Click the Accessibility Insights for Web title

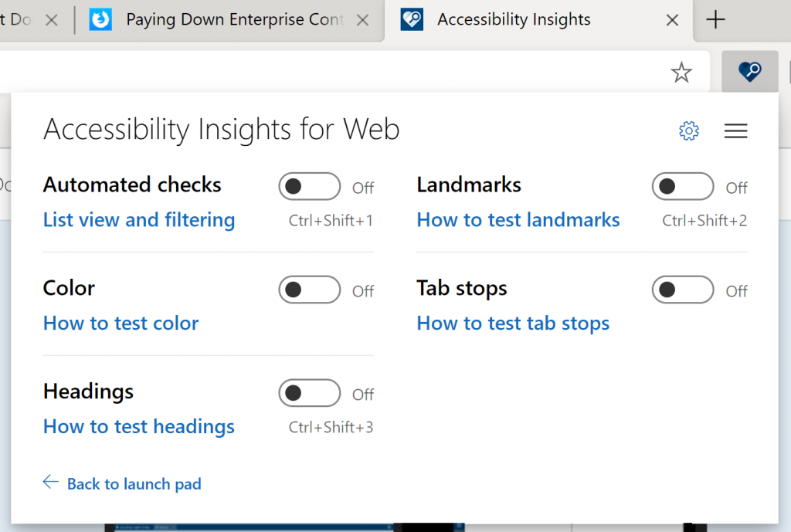(x=222, y=130)
